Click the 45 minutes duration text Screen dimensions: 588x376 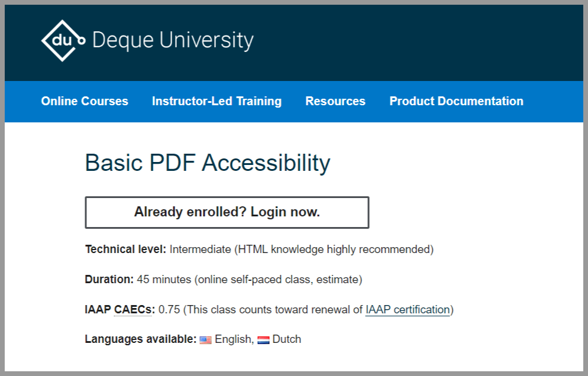[164, 280]
